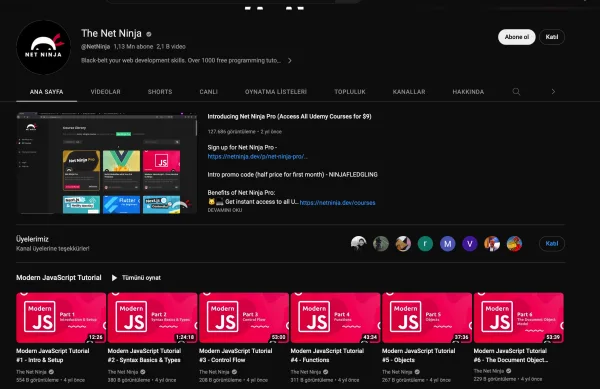Click the member avatar just right of purple 'V'
Viewport: 600px width, 389px height.
click(x=492, y=244)
